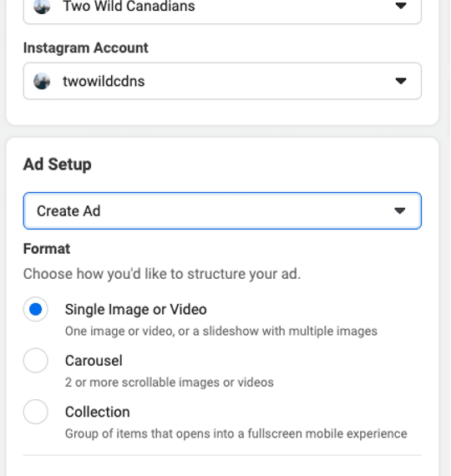Click the Format heading
Image resolution: width=451 pixels, height=476 pixels.
[x=47, y=249]
